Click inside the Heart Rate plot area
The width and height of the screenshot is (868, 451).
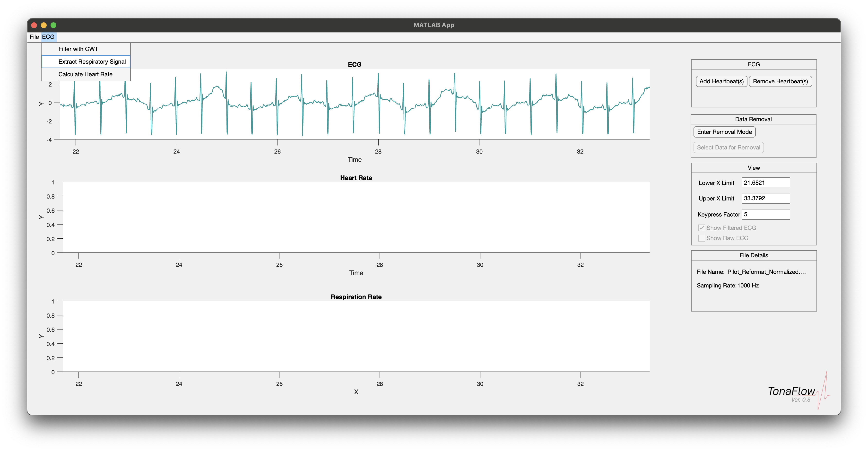[x=356, y=217]
